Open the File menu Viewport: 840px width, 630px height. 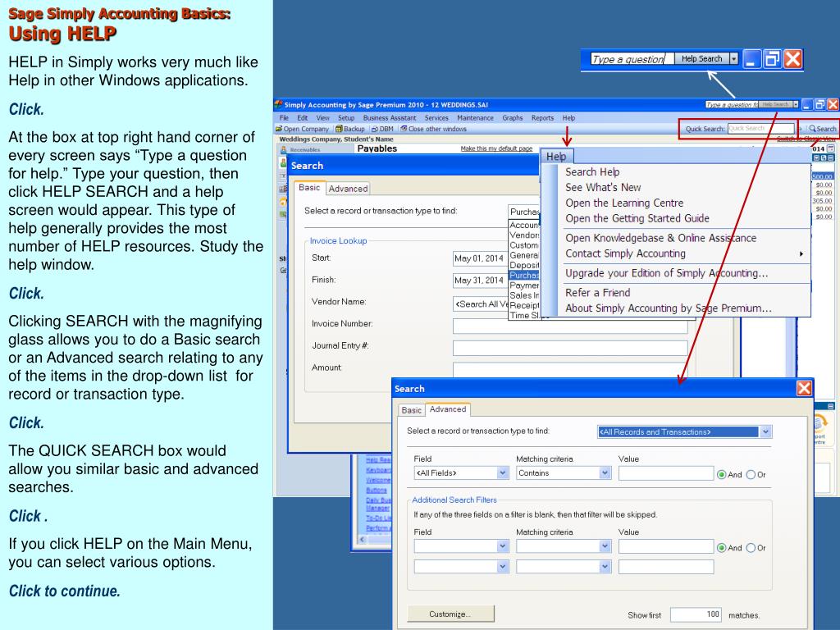pos(284,118)
